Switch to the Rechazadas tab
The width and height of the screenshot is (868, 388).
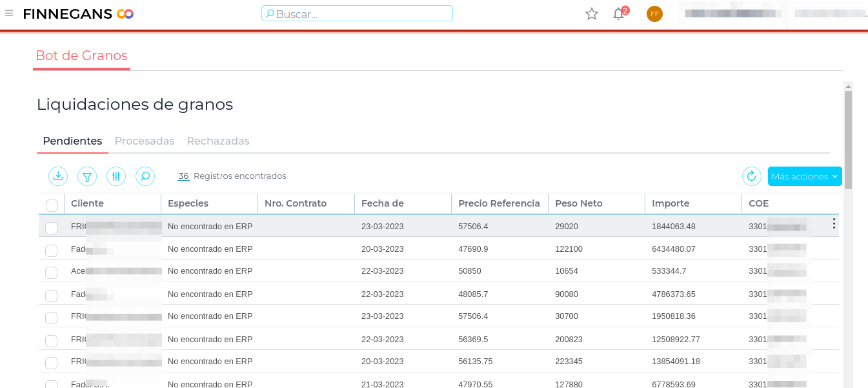pos(218,141)
